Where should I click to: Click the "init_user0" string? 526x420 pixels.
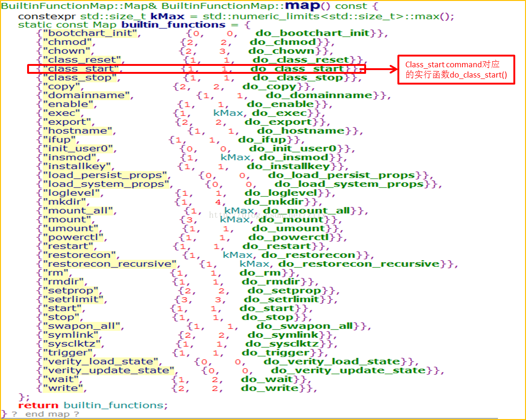click(x=78, y=149)
